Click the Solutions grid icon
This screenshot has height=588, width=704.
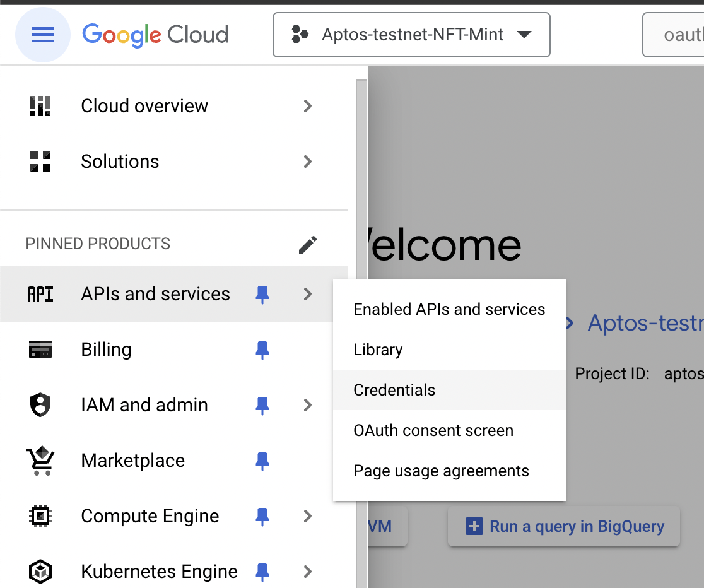[x=40, y=162]
